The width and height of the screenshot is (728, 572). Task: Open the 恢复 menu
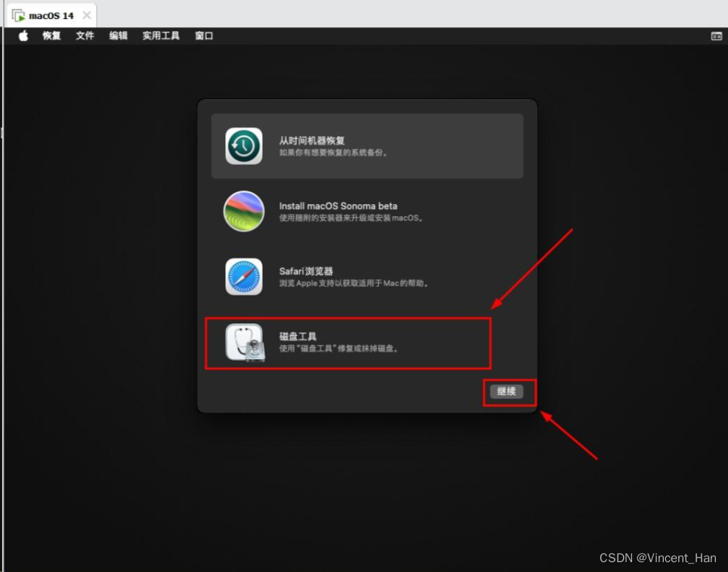click(51, 36)
